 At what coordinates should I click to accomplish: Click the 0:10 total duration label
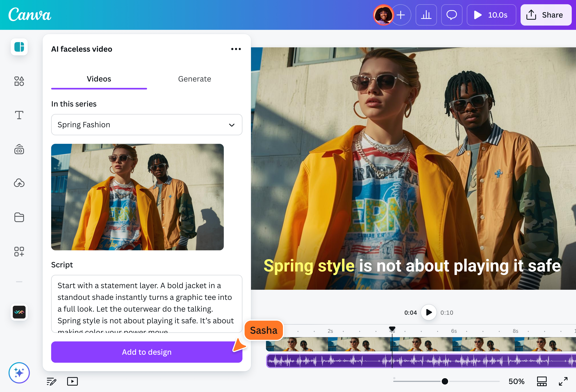point(447,313)
